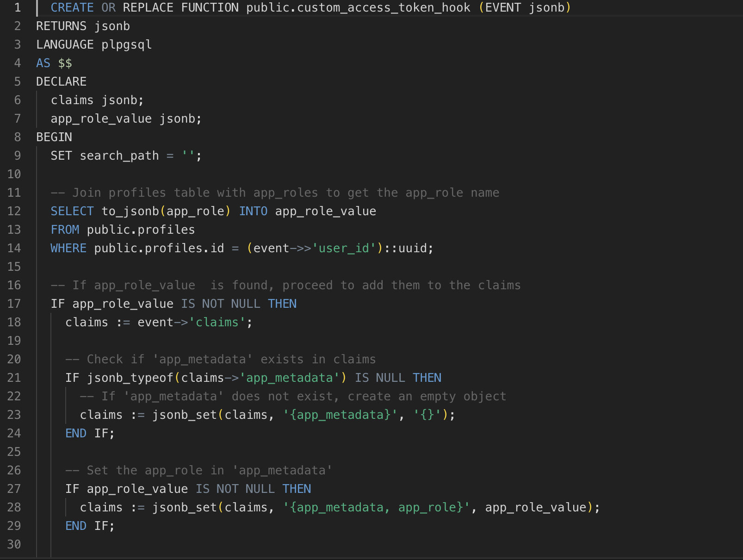
Task: Click the BEGIN keyword on line 8
Action: point(54,137)
